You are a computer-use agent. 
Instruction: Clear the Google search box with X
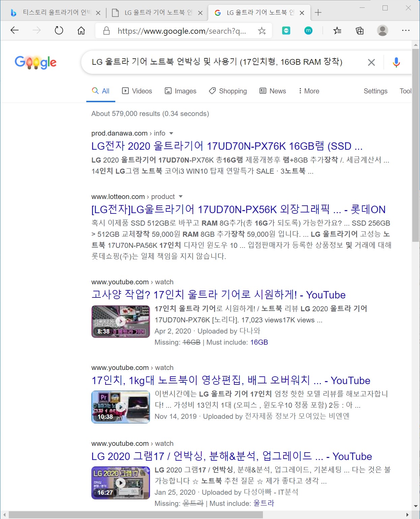click(x=371, y=62)
